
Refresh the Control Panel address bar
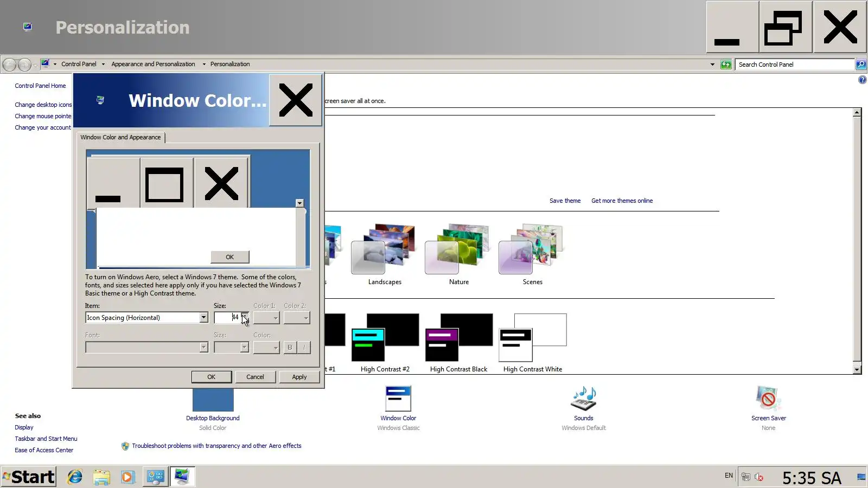(725, 65)
